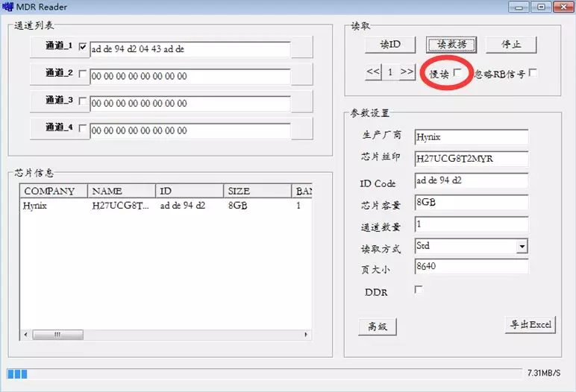This screenshot has height=392, width=576.
Task: Open the 读取方式 Std dropdown
Action: (522, 246)
